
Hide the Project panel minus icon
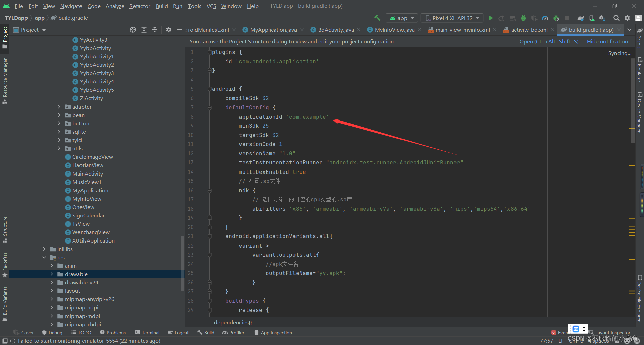click(x=179, y=30)
